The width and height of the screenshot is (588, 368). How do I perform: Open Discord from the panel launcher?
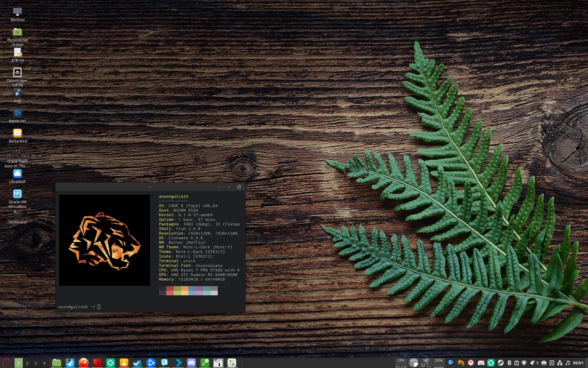pos(191,363)
